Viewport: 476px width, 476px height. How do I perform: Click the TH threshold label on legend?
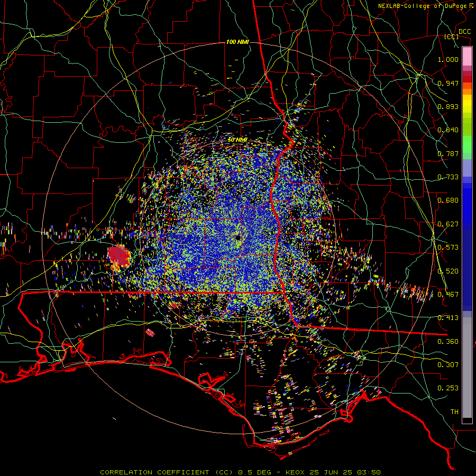(454, 412)
